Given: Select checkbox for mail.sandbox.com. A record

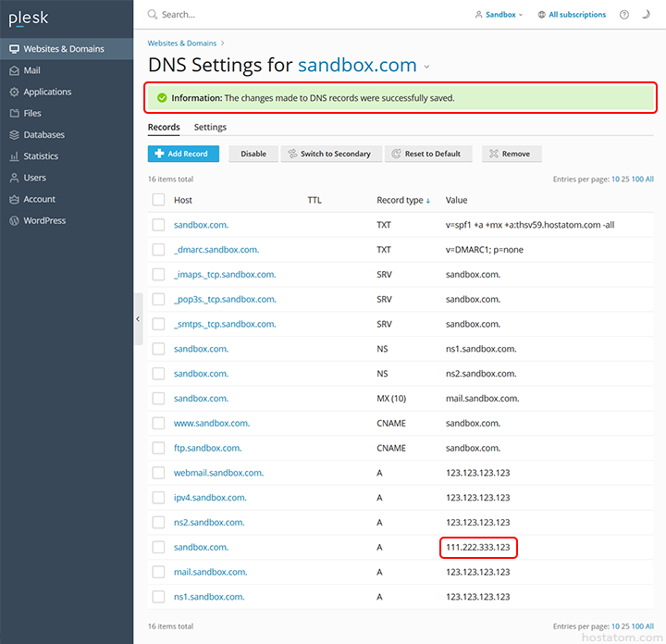Looking at the screenshot, I should [158, 572].
